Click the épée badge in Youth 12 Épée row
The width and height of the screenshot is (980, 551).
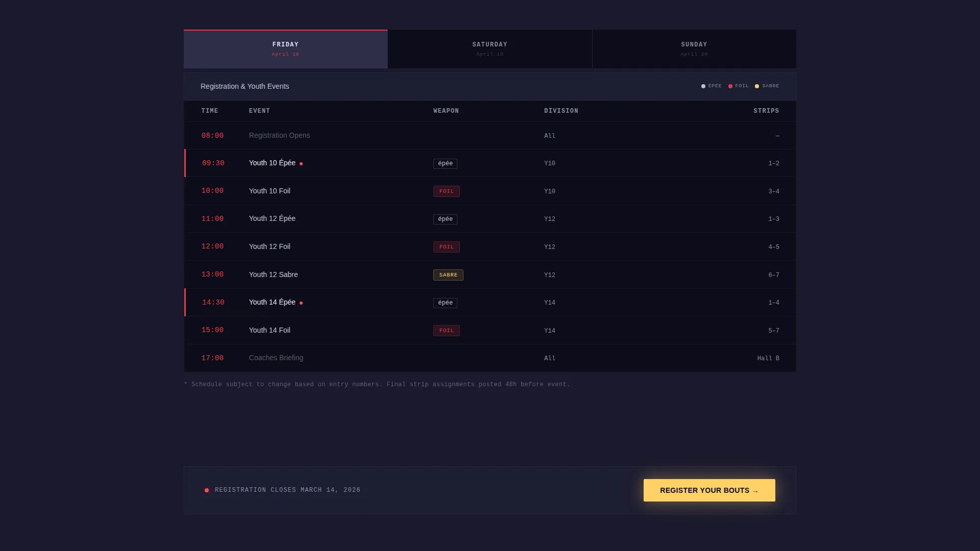pos(445,219)
